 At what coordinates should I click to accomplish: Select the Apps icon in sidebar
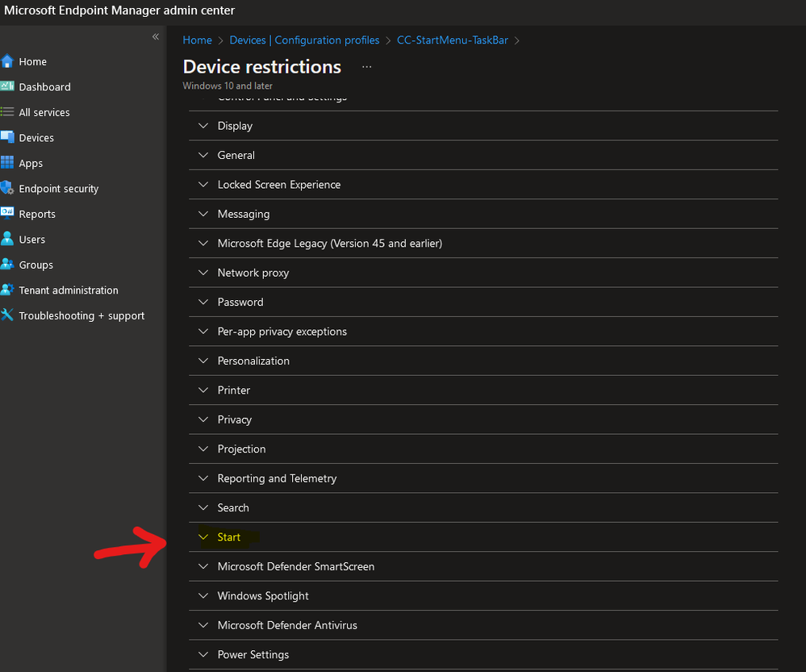32,163
